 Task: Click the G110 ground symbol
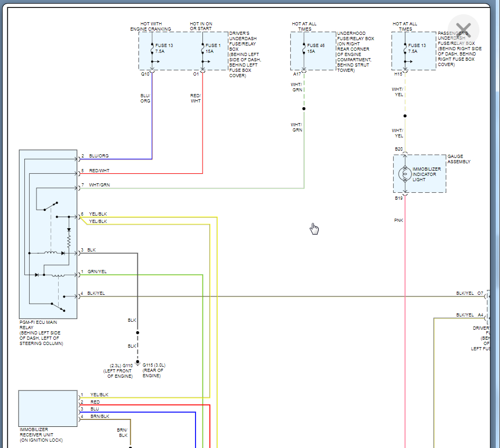coord(137,363)
